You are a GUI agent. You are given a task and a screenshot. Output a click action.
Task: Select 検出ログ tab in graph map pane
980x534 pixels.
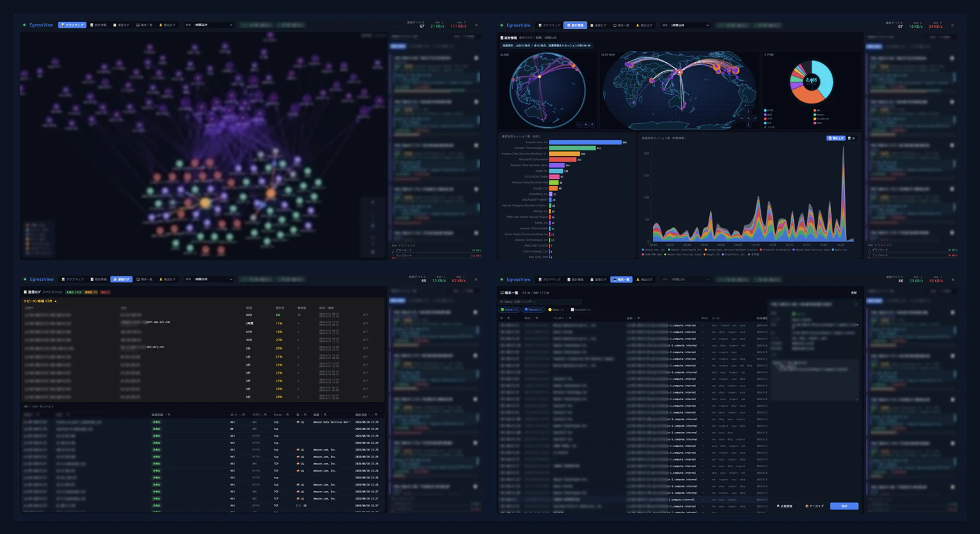point(168,25)
